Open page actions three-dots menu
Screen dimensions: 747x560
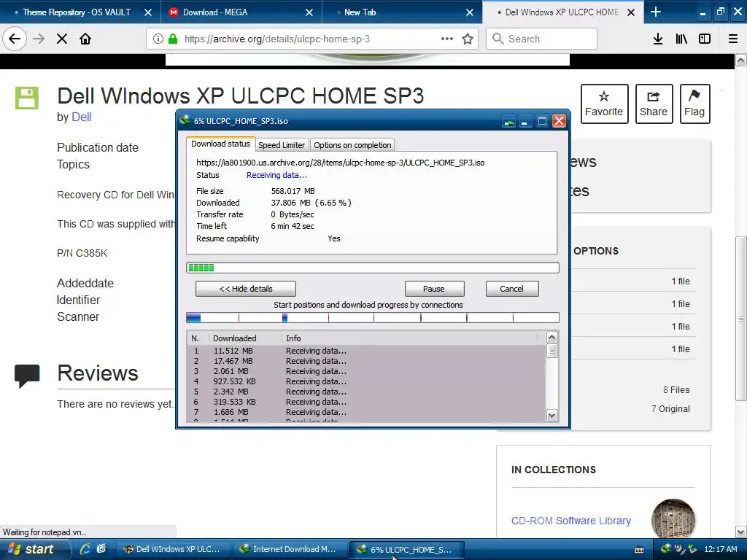point(447,39)
